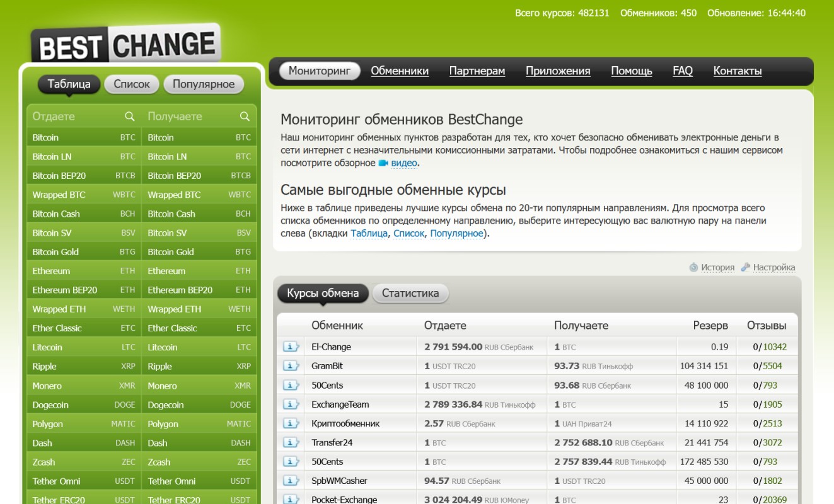Click the info icon for GramBit
834x504 pixels.
[x=291, y=366]
